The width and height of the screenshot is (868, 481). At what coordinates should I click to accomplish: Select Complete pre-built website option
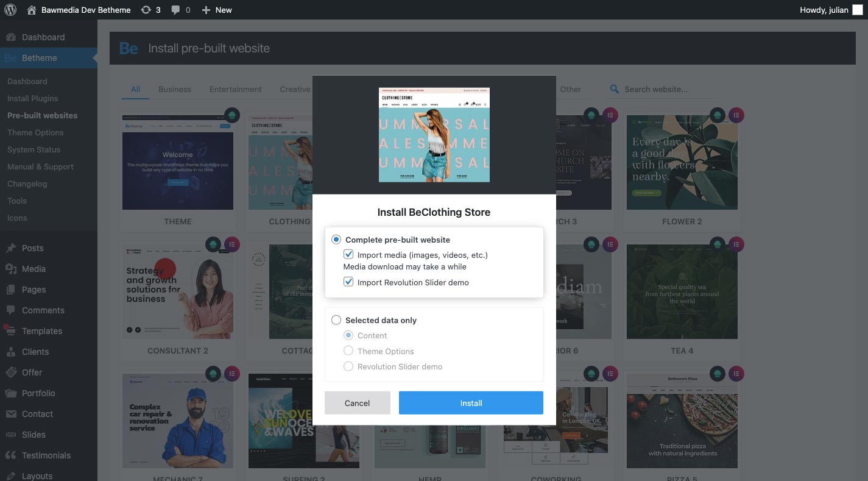(x=336, y=240)
